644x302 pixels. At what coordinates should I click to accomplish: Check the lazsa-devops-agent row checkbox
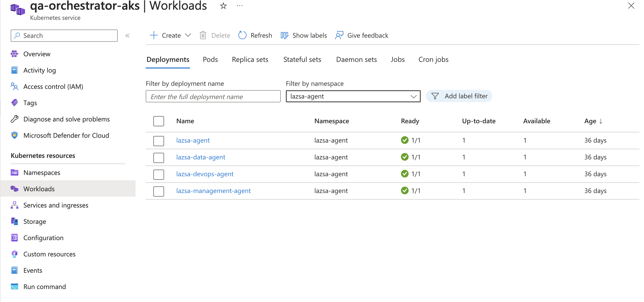click(x=158, y=174)
